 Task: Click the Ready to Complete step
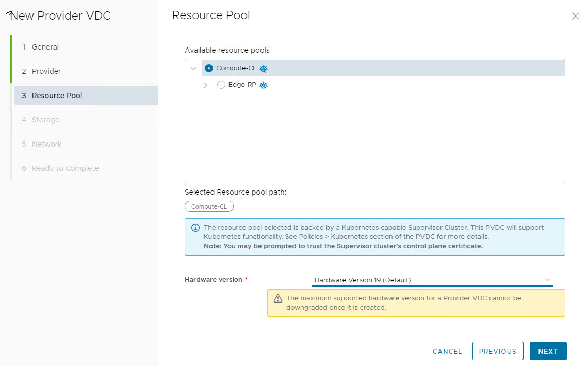pyautogui.click(x=65, y=168)
